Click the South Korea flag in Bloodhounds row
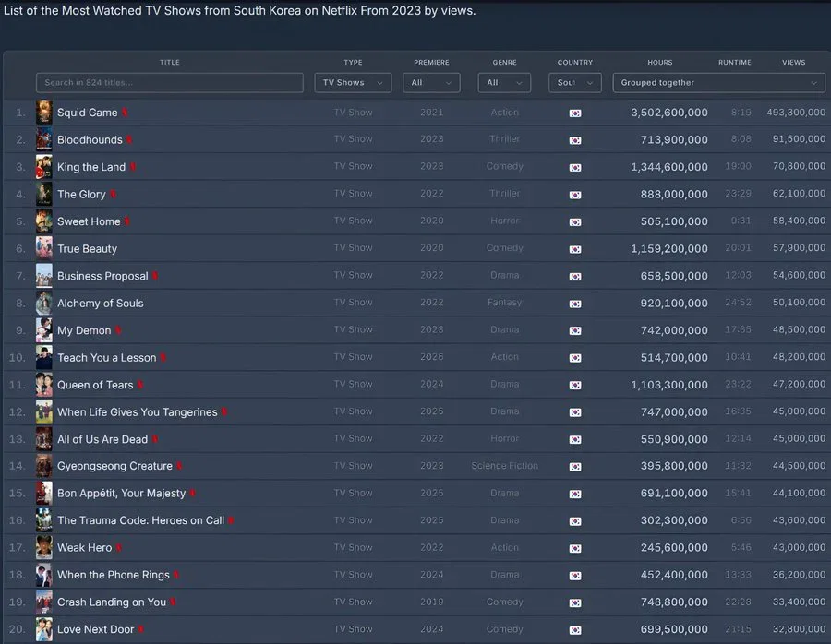 tap(575, 140)
